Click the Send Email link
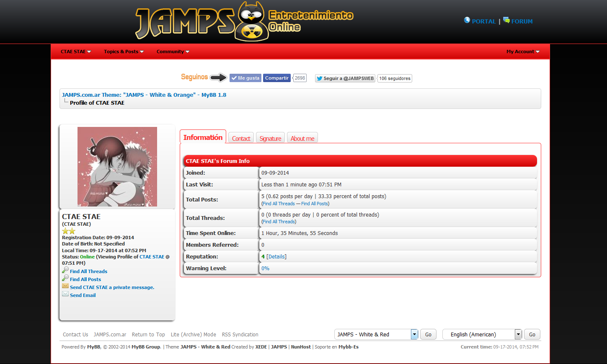Viewport: 607px width, 364px height. pyautogui.click(x=83, y=295)
